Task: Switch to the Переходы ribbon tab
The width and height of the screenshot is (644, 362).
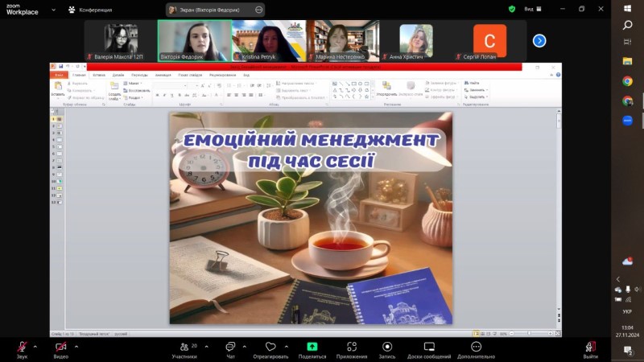Action: point(139,75)
